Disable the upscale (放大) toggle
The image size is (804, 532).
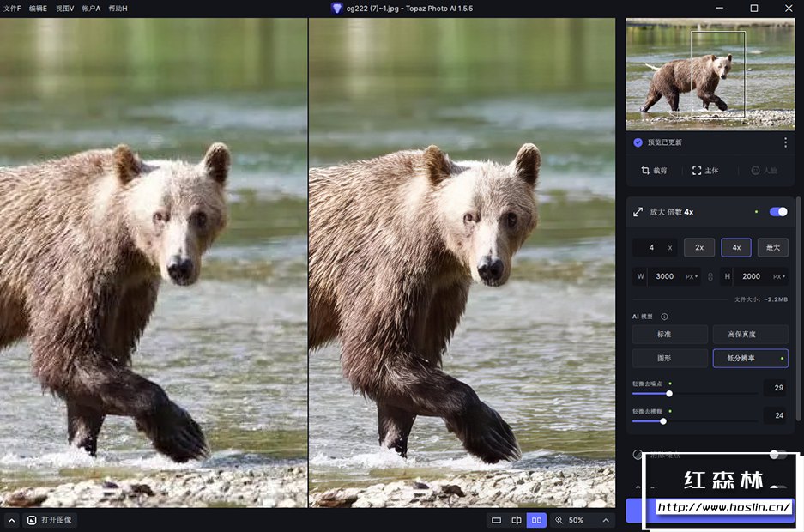(778, 212)
